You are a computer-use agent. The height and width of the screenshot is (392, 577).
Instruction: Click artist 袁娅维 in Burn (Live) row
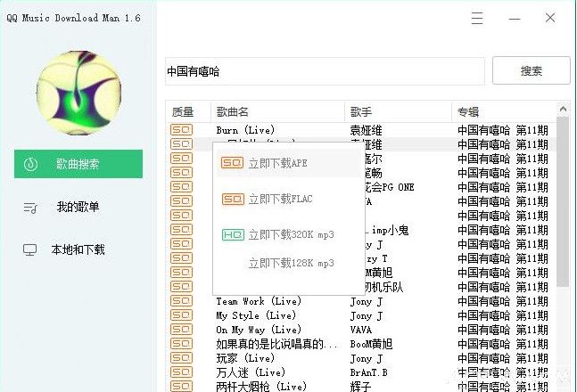(366, 130)
